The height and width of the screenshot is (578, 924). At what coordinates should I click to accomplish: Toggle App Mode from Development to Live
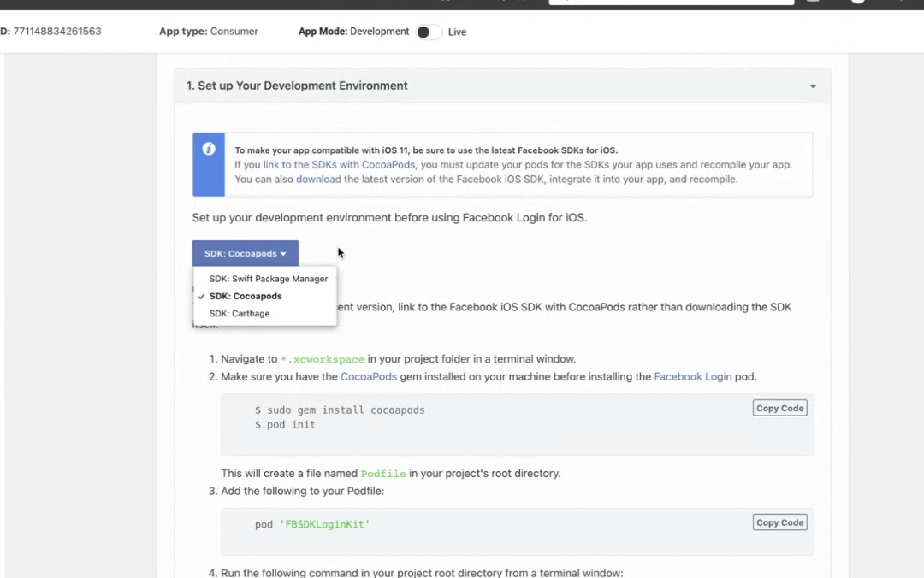pyautogui.click(x=428, y=32)
